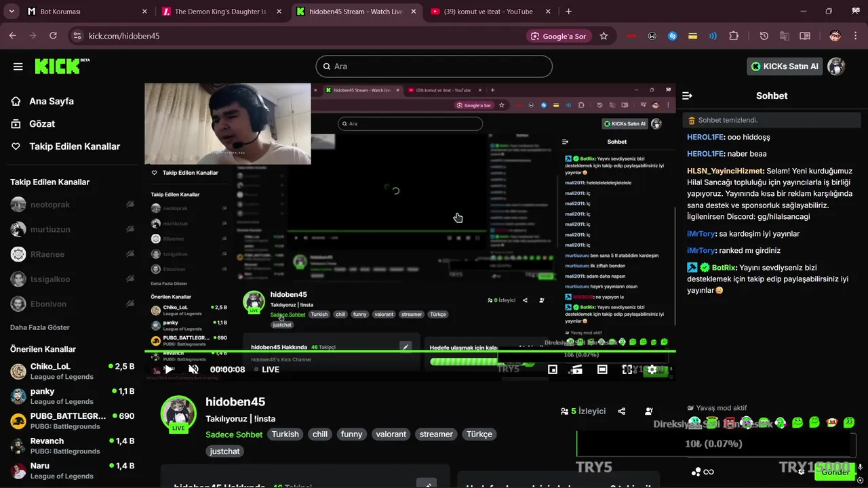Open the Revanch recommended channel
Viewport: 868px width, 488px height.
(72, 446)
